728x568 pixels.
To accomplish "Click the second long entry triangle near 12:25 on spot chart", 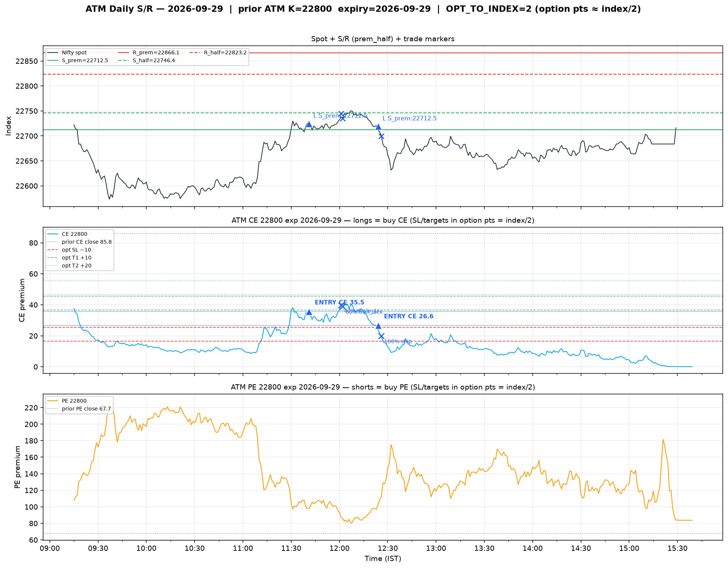I will pos(378,127).
